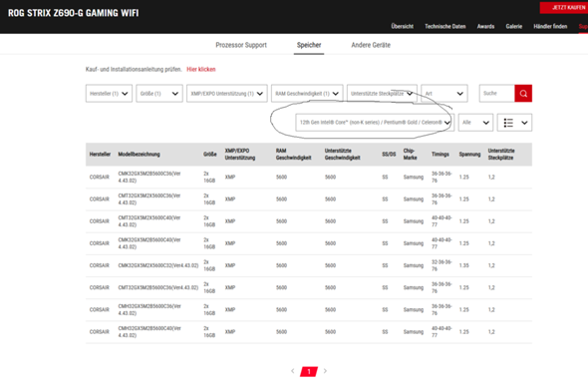
Task: Expand the XMP/EXPO Unterstützung (1) filter
Action: pyautogui.click(x=227, y=94)
